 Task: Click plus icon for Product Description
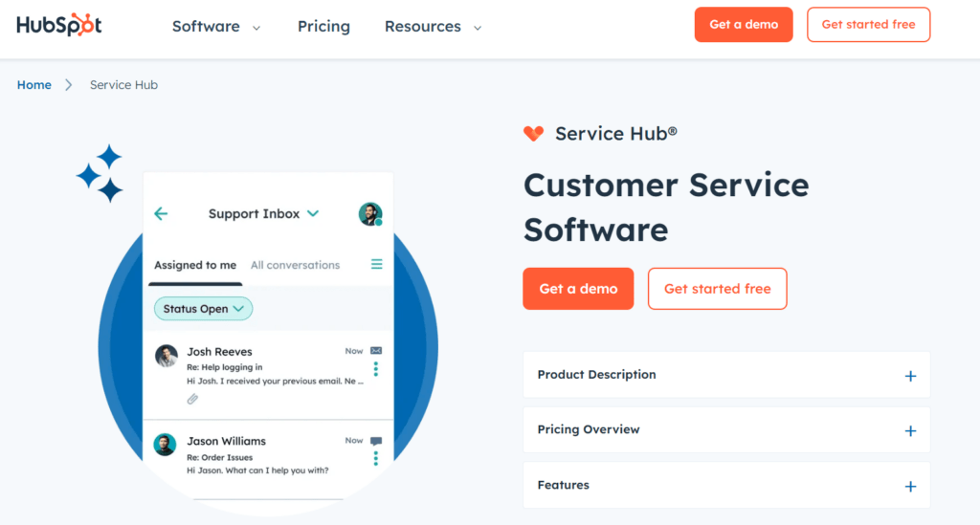[911, 376]
